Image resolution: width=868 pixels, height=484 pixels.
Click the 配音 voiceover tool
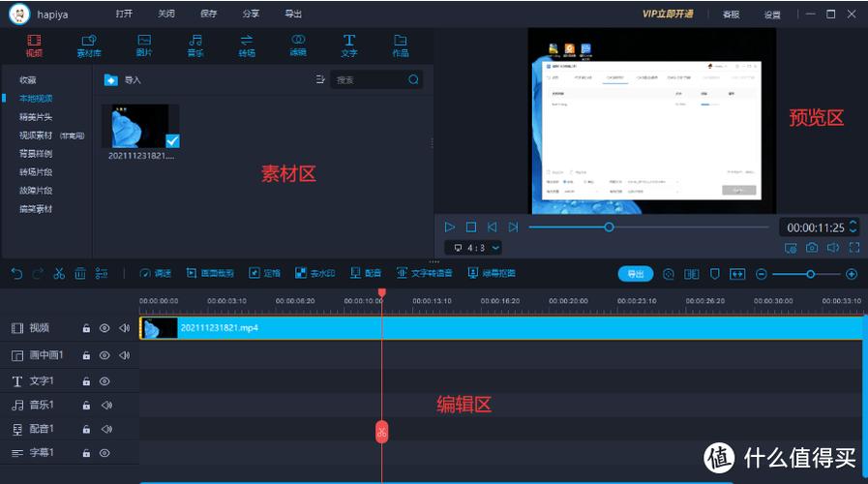tap(366, 273)
